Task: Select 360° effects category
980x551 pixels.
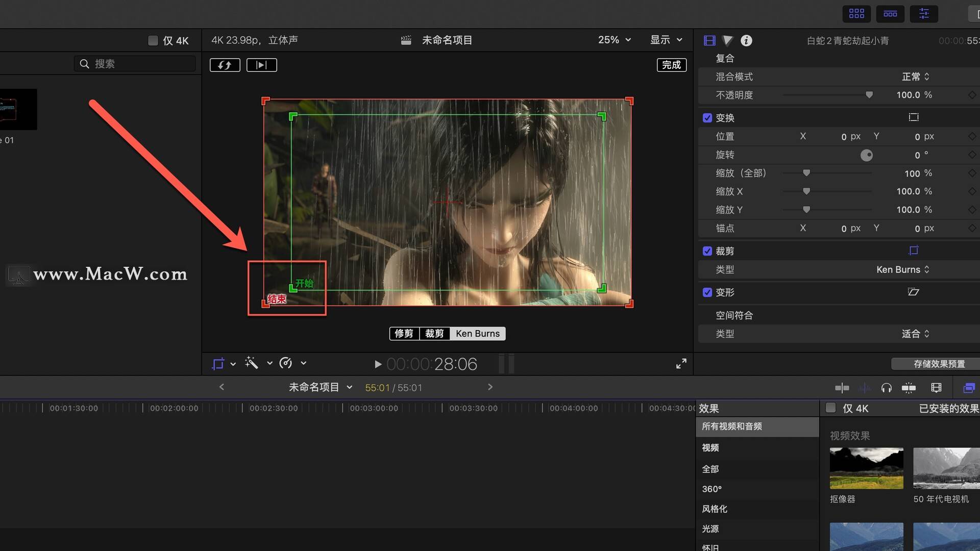Action: click(x=712, y=489)
